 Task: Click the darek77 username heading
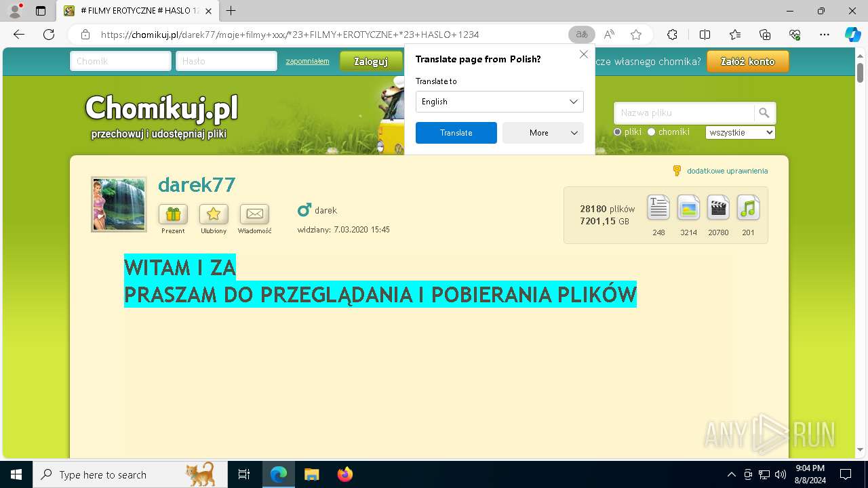click(197, 184)
